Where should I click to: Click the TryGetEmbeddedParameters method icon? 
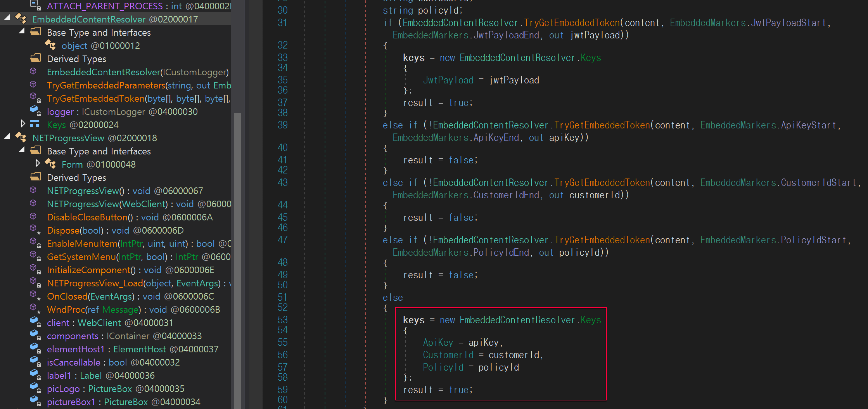pos(33,85)
